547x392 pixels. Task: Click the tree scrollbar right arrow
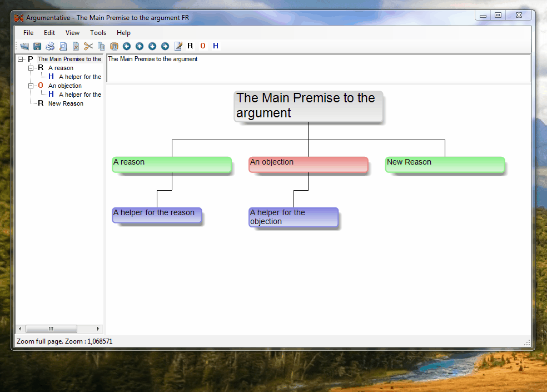tap(98, 329)
